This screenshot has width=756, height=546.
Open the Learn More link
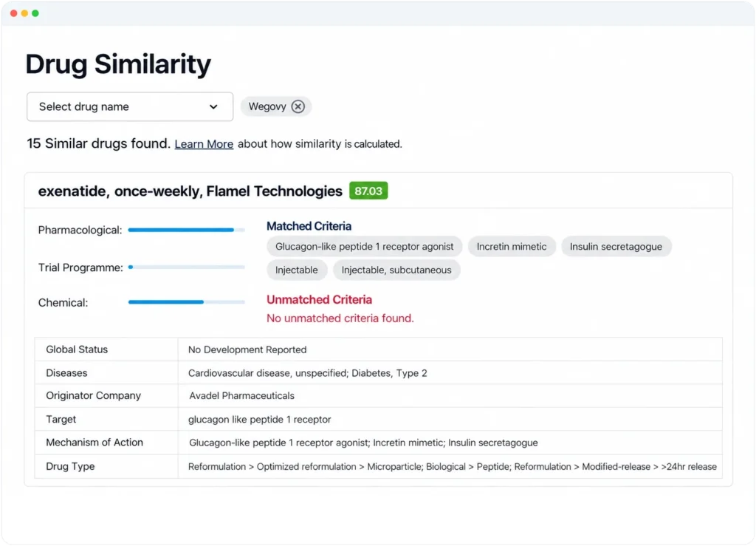click(x=204, y=144)
